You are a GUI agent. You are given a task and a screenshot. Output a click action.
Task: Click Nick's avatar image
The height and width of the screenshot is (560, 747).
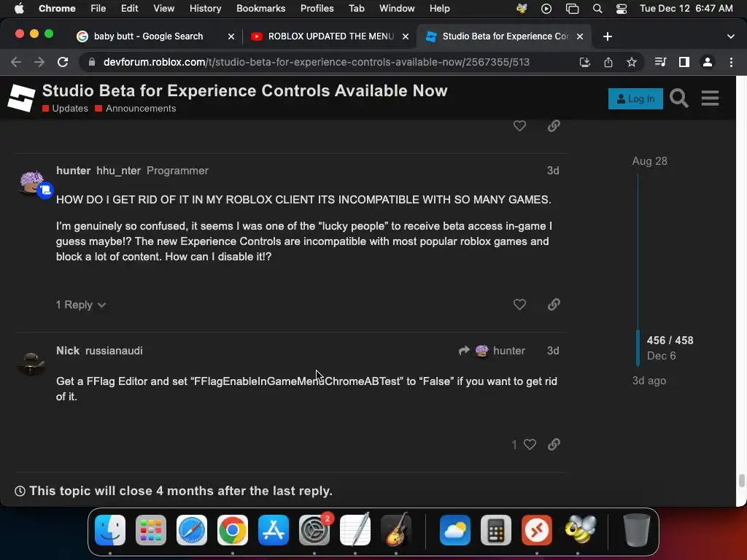pyautogui.click(x=31, y=363)
